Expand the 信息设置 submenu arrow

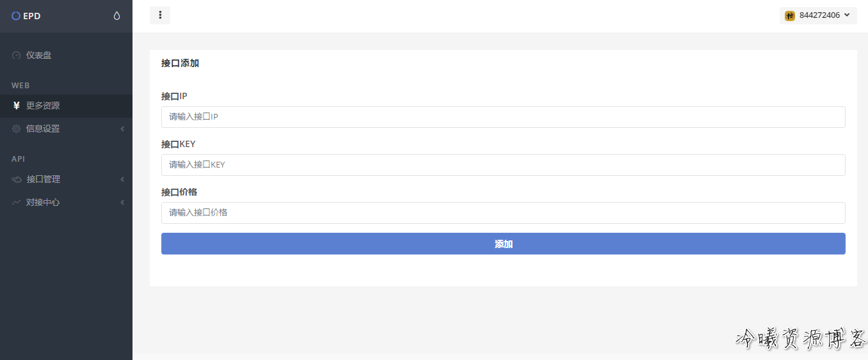click(x=122, y=129)
